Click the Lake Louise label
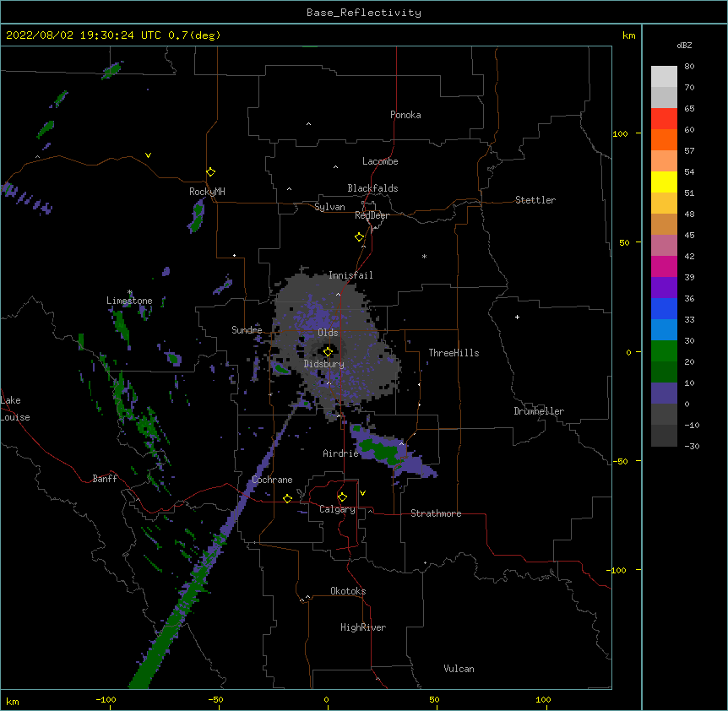Screen dimensions: 728x711 [x=15, y=409]
